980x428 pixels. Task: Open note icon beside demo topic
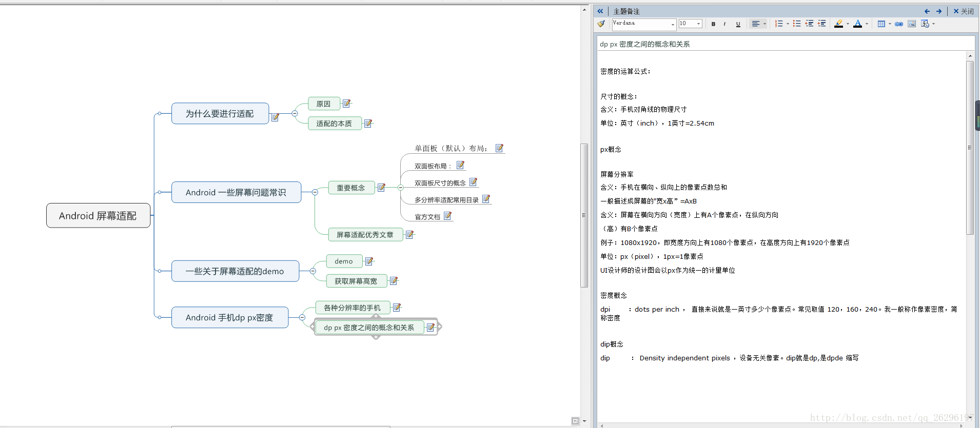[369, 261]
